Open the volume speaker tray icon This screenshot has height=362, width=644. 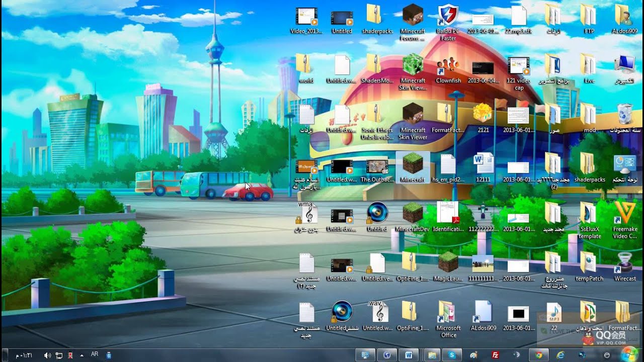(47, 355)
